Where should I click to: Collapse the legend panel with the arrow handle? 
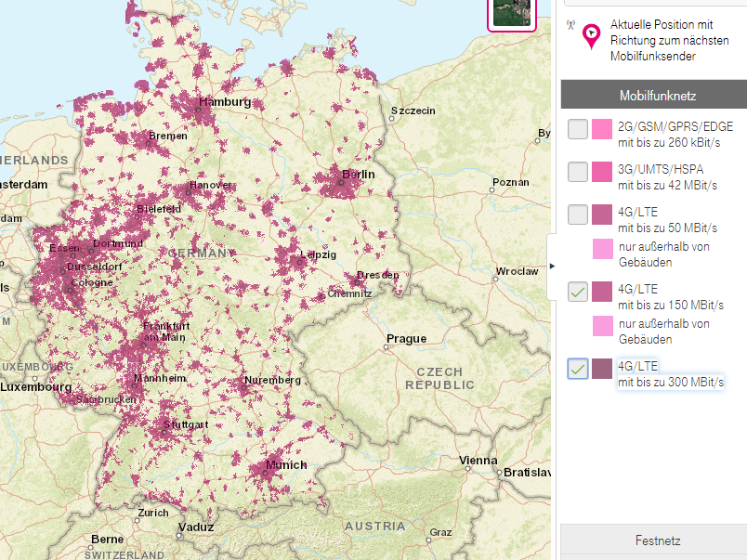(552, 267)
